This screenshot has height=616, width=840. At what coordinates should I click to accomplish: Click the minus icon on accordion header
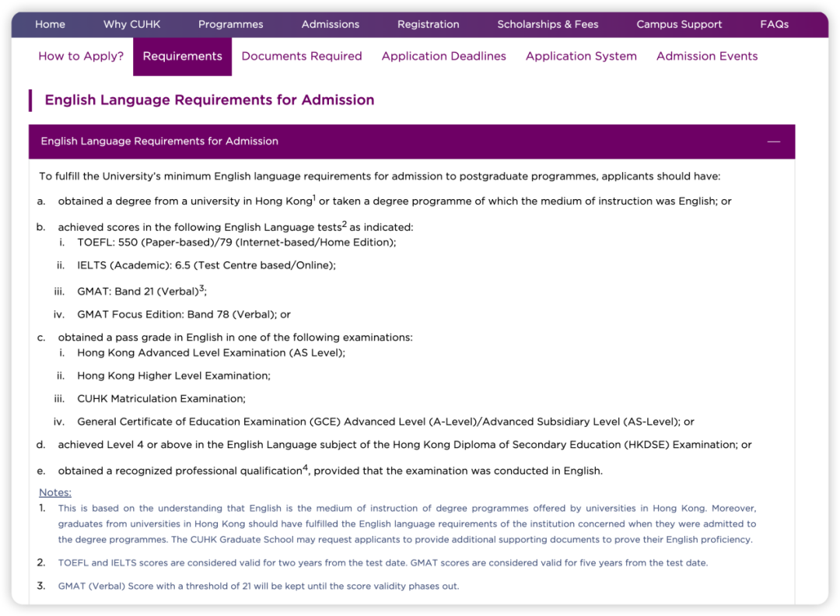point(773,142)
